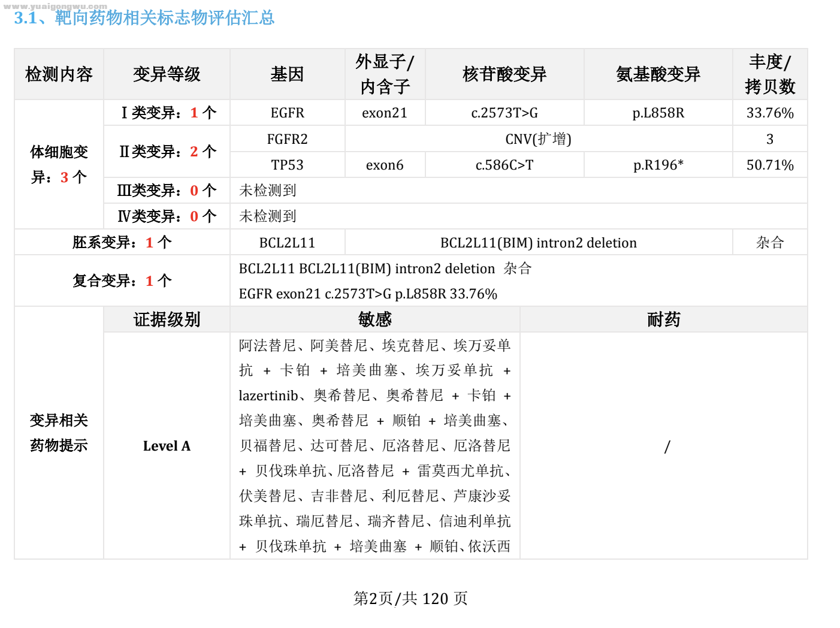Select the exon21 cell
840x628 pixels.
click(x=384, y=113)
